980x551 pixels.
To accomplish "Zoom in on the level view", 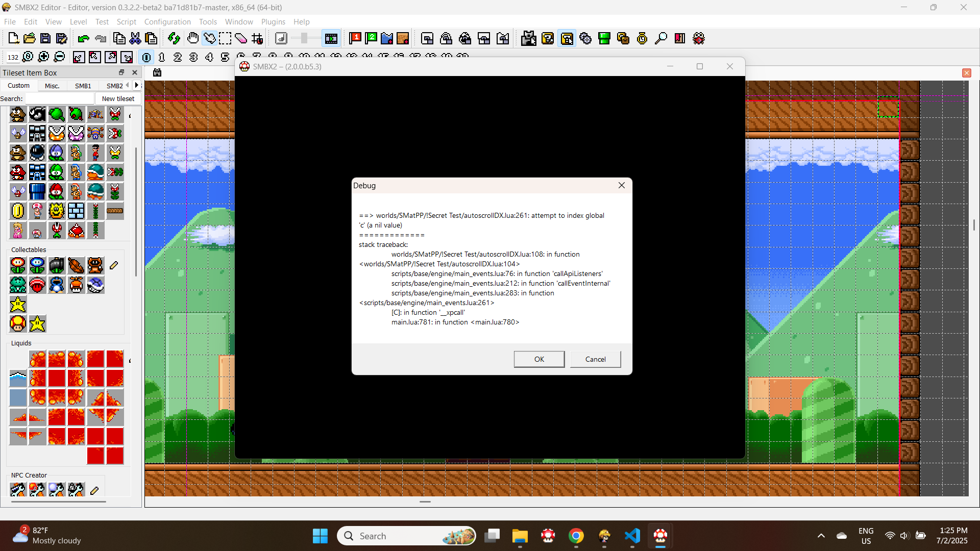I will pos(44,57).
